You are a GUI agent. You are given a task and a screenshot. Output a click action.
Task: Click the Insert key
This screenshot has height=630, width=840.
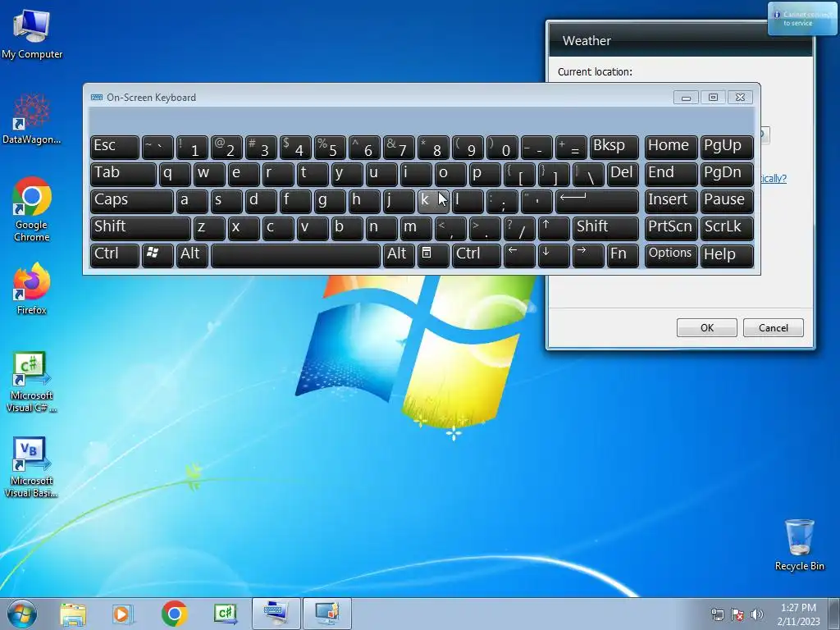click(x=671, y=202)
